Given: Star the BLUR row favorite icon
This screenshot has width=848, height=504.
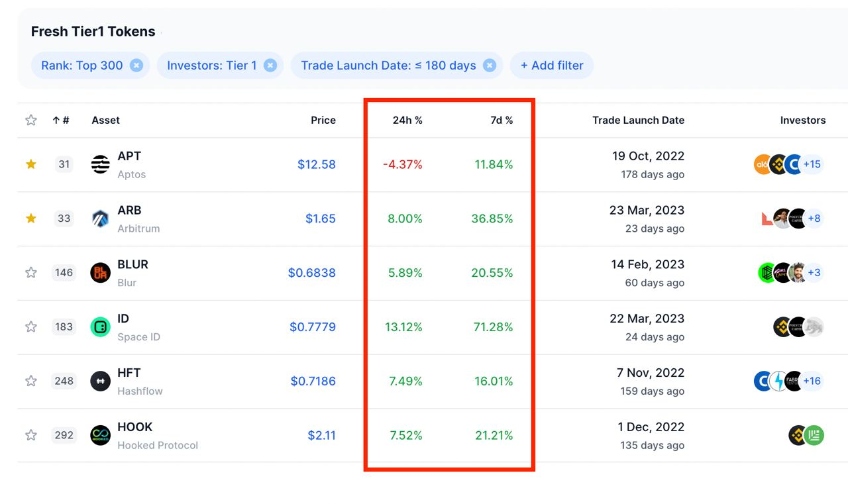Looking at the screenshot, I should point(30,272).
